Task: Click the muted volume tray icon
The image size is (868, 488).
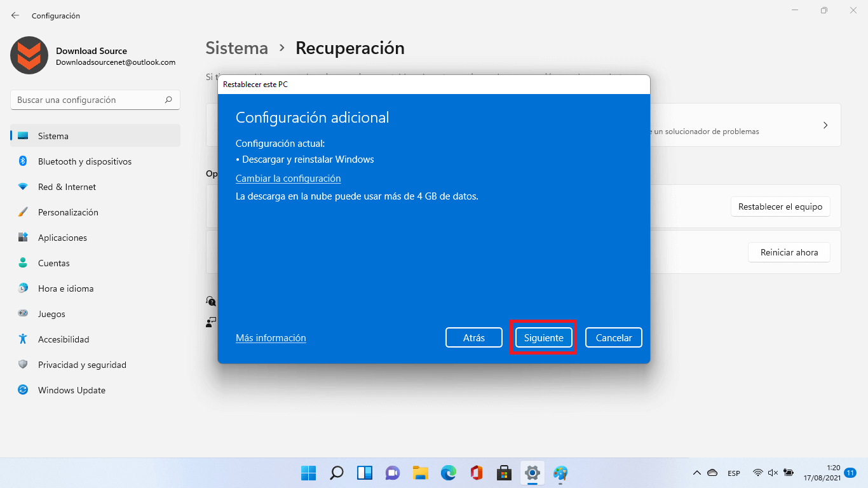Action: 773,473
